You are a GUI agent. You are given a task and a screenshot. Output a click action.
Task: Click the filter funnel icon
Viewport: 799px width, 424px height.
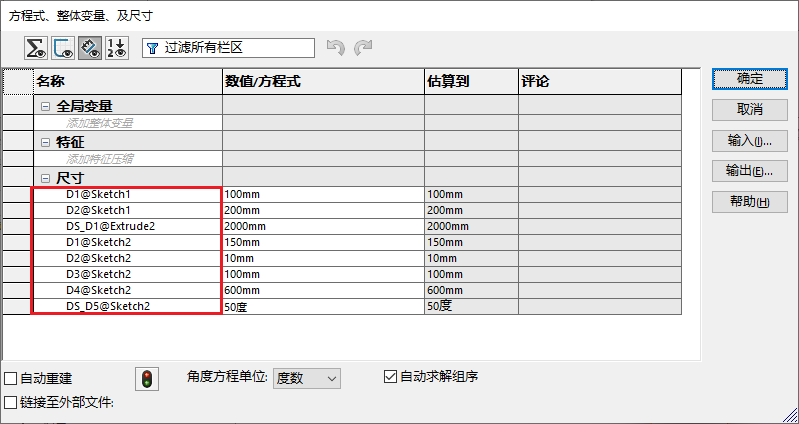[152, 48]
